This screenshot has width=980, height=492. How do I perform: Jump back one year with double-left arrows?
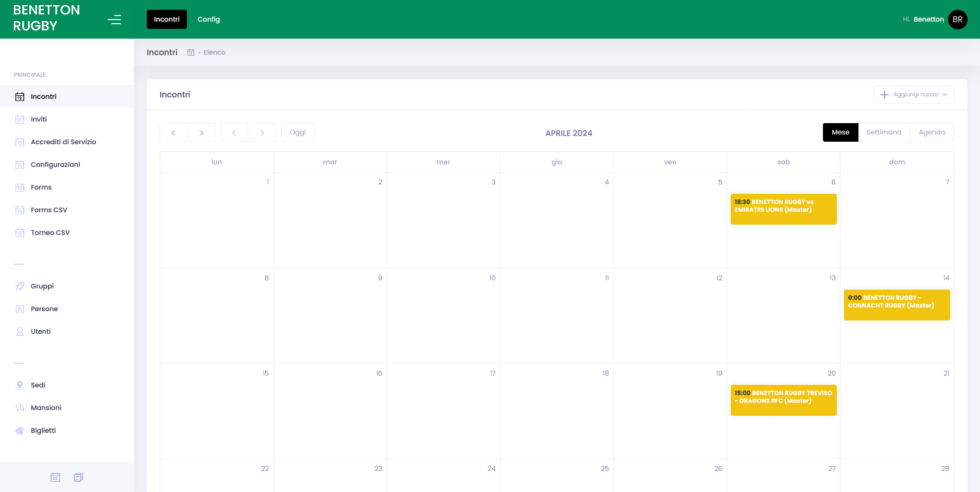[174, 132]
